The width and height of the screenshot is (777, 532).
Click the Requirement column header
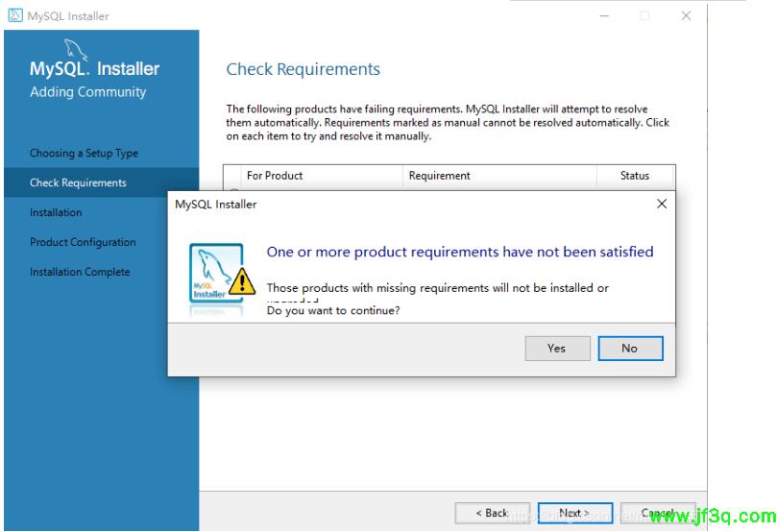[439, 176]
